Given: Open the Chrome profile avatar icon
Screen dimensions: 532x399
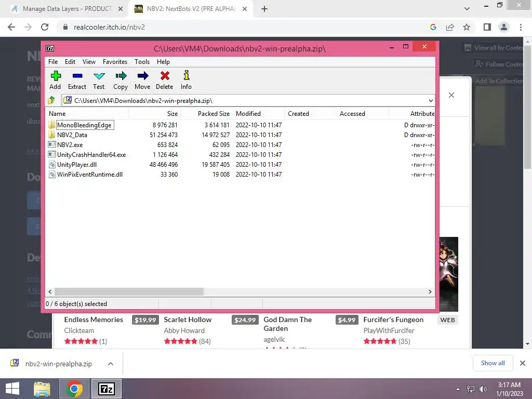Looking at the screenshot, I should (504, 27).
